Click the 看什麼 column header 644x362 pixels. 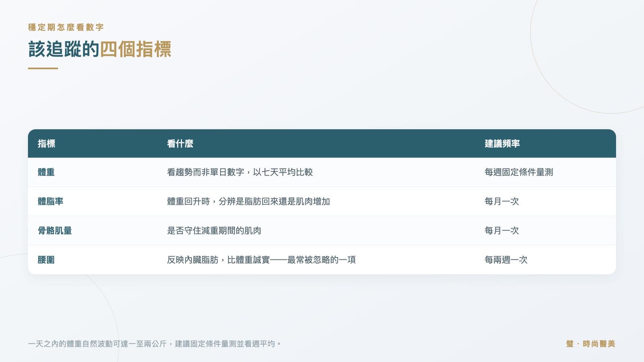click(180, 144)
